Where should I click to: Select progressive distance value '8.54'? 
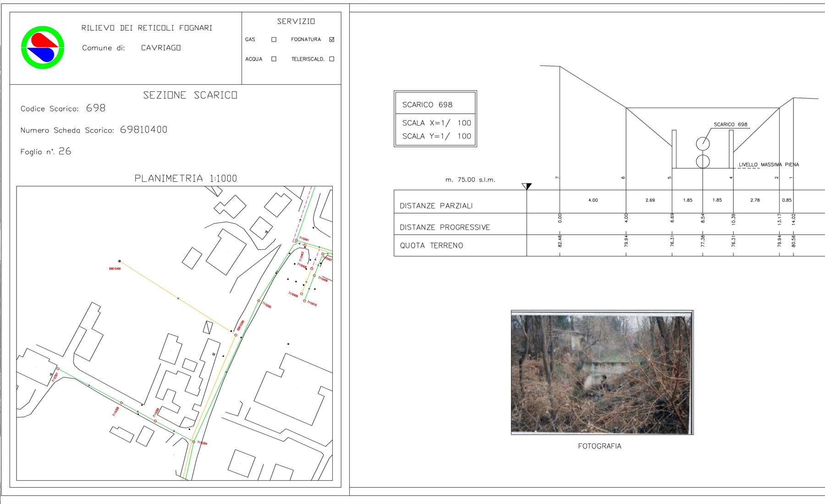coord(703,218)
